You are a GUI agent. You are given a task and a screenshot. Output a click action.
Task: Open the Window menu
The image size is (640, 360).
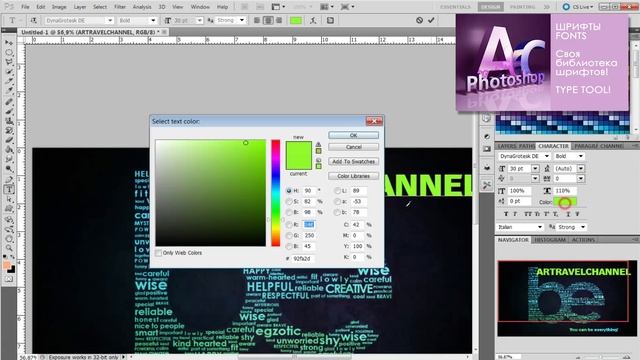click(x=200, y=7)
